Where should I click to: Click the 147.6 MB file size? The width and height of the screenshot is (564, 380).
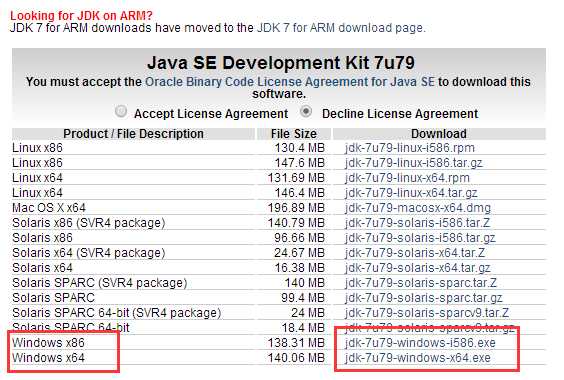300,163
